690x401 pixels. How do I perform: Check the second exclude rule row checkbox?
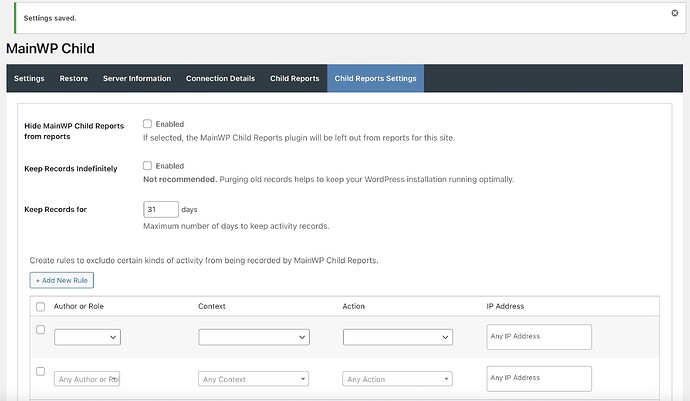tap(40, 372)
